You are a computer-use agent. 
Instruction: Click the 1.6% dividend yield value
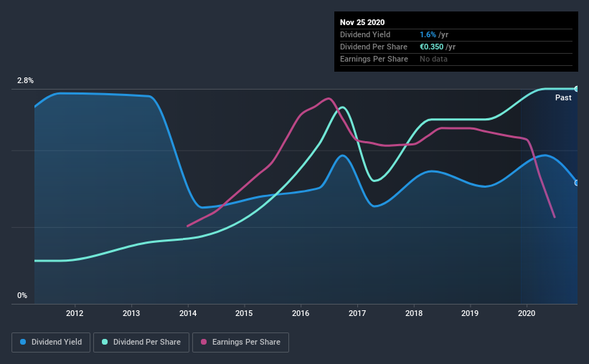coord(428,34)
